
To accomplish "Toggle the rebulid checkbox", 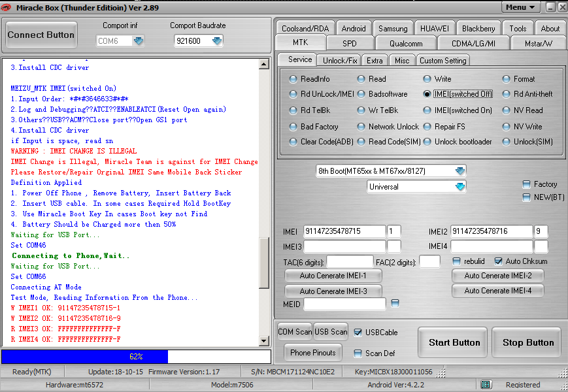I will (x=456, y=261).
